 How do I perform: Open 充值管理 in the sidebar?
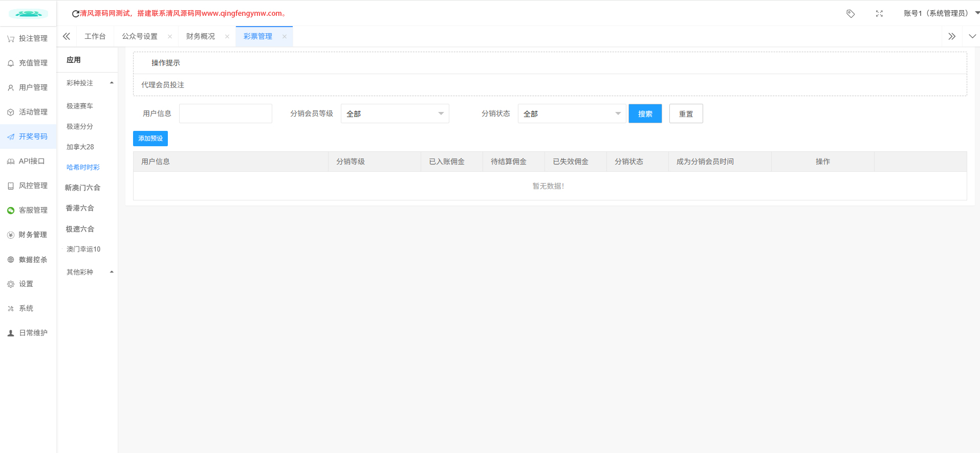28,63
